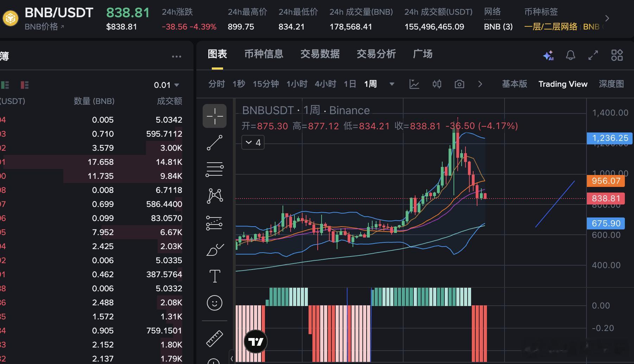Select the trend line drawing tool
The width and height of the screenshot is (634, 364).
pyautogui.click(x=215, y=142)
